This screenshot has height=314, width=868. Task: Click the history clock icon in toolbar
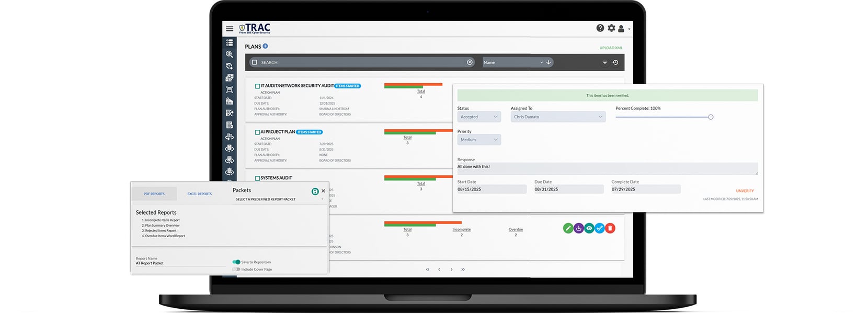pyautogui.click(x=615, y=62)
